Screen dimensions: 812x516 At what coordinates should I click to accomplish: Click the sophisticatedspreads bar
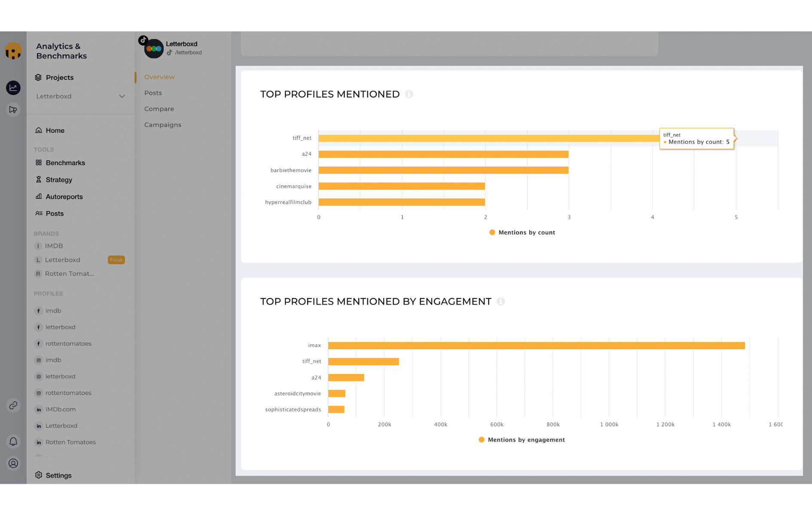(336, 409)
